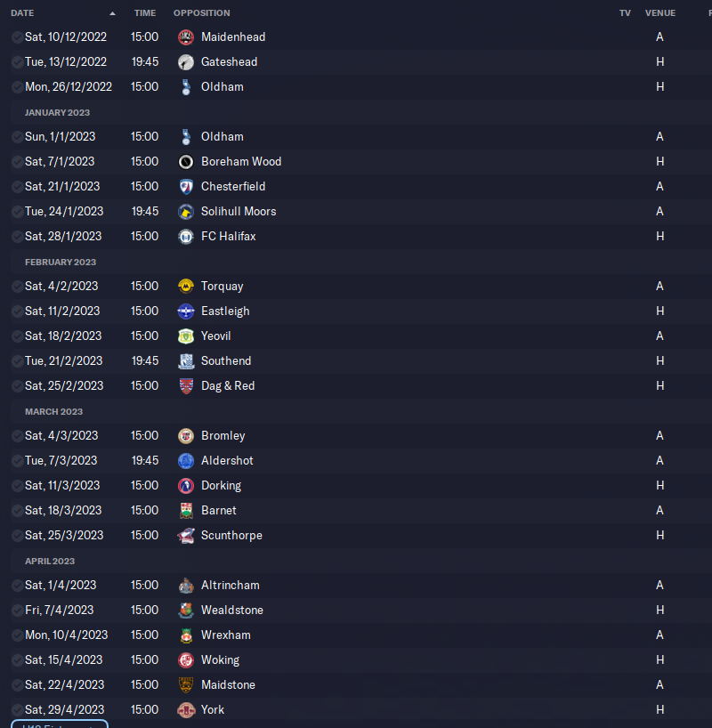Click the Gateshead club badge icon
Viewport: 712px width, 728px height.
[x=186, y=61]
